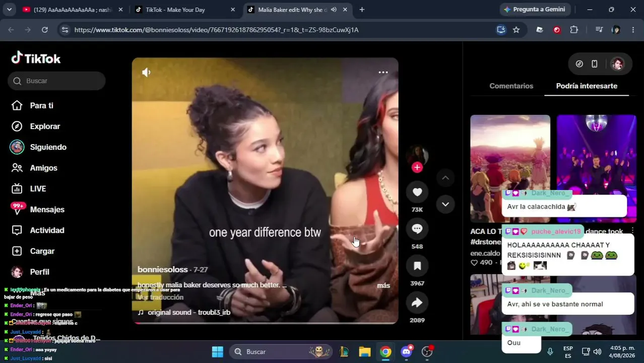Open OBS Studio from the taskbar
This screenshot has width=644, height=363.
[x=427, y=352]
